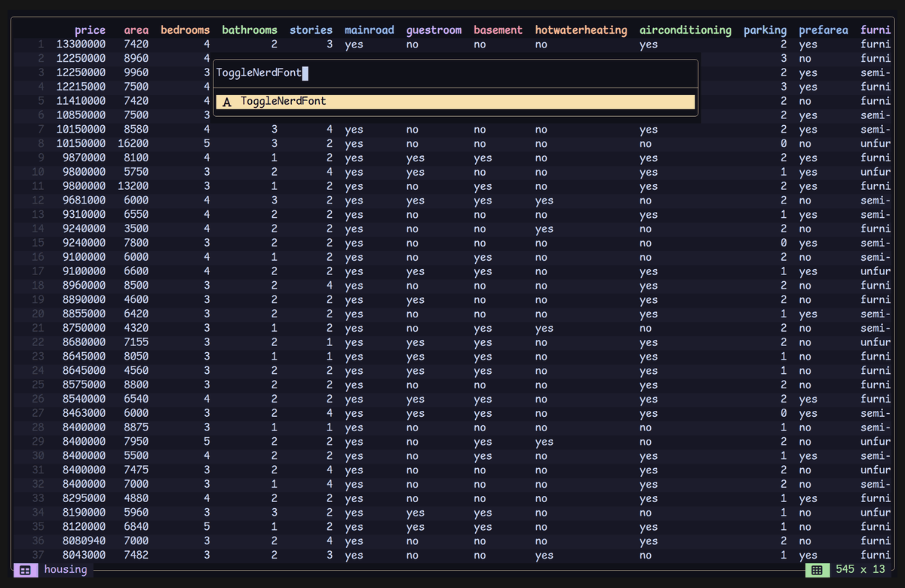Select price cell 8043000
This screenshot has width=905, height=588.
[x=84, y=555]
